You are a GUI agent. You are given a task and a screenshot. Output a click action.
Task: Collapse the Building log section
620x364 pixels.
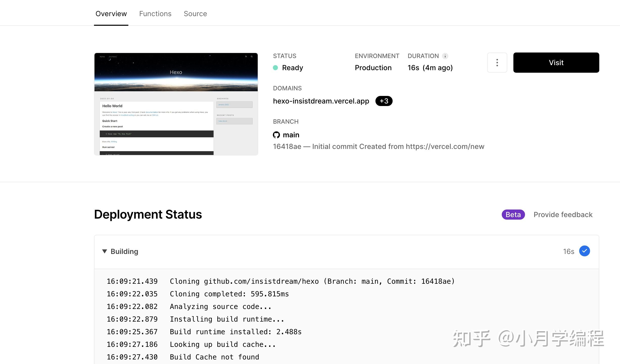[x=105, y=251]
